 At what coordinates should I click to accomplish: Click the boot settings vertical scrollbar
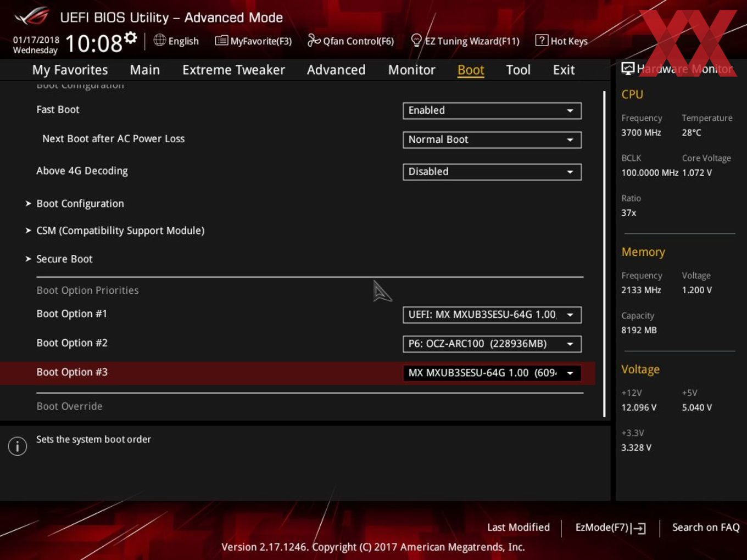pyautogui.click(x=604, y=254)
